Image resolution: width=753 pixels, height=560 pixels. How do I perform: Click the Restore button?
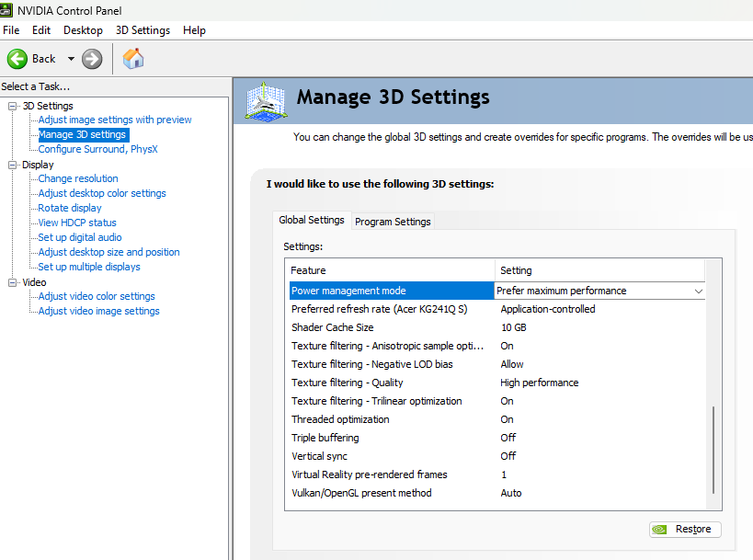point(685,530)
